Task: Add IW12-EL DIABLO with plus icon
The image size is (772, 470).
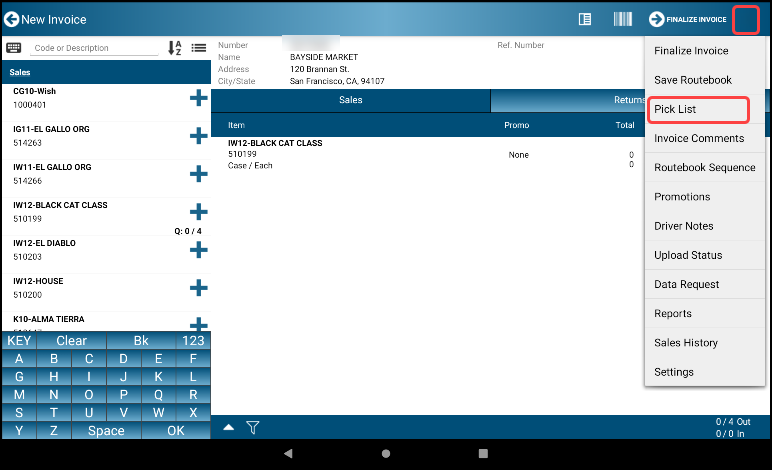Action: click(198, 250)
